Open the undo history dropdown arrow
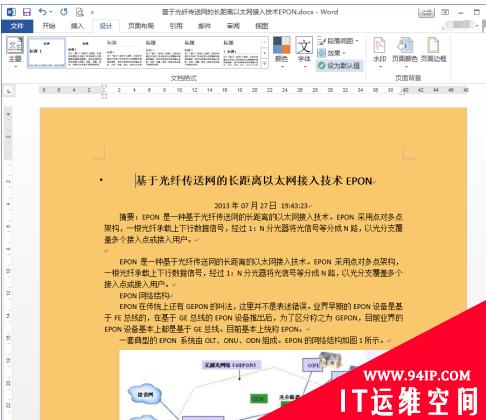Image resolution: width=486 pixels, height=420 pixels. coord(51,12)
